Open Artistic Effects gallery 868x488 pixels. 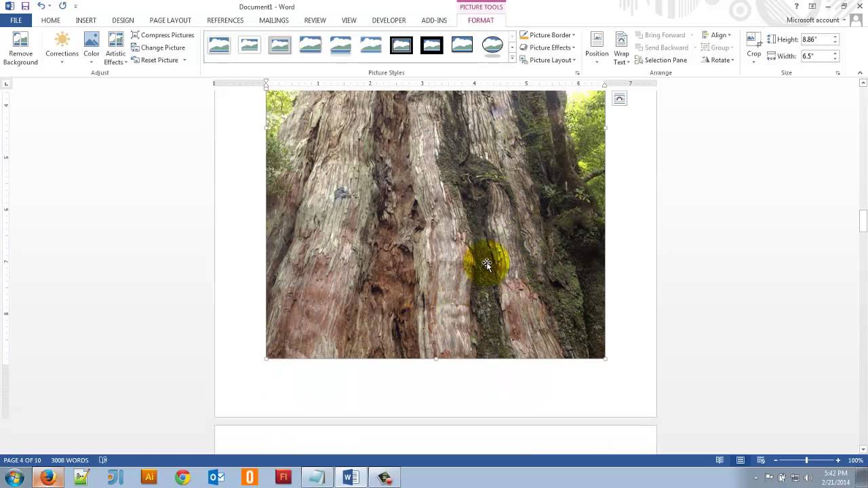(x=116, y=49)
